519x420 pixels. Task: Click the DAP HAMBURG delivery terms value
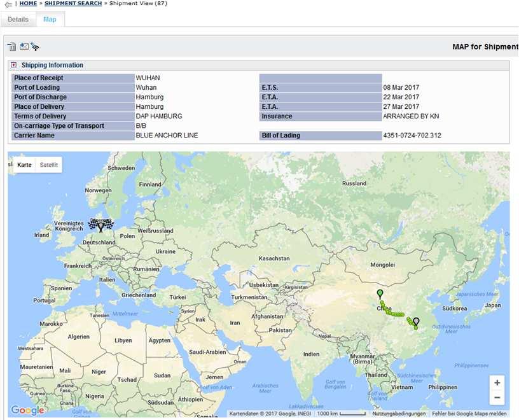159,116
